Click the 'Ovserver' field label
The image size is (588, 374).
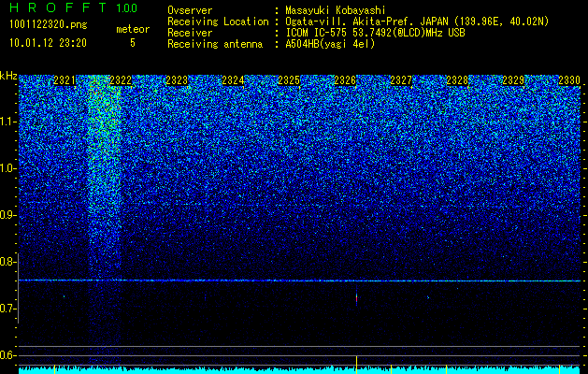(190, 10)
